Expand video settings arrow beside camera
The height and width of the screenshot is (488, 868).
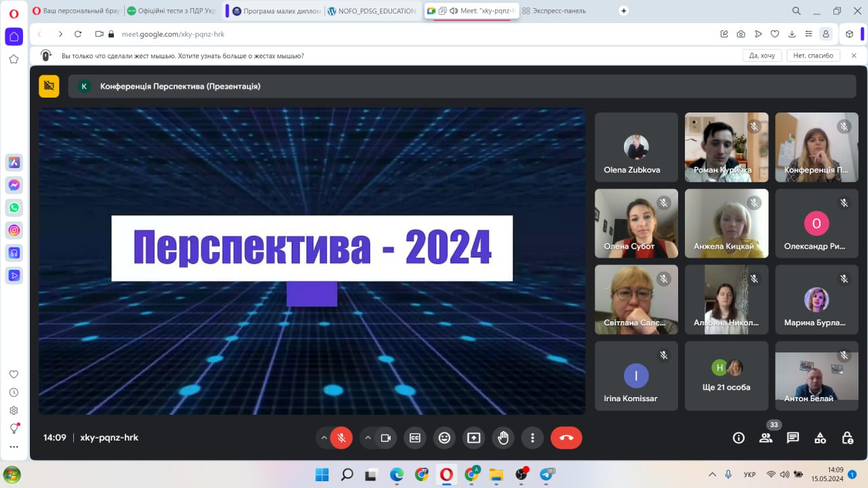pos(368,438)
